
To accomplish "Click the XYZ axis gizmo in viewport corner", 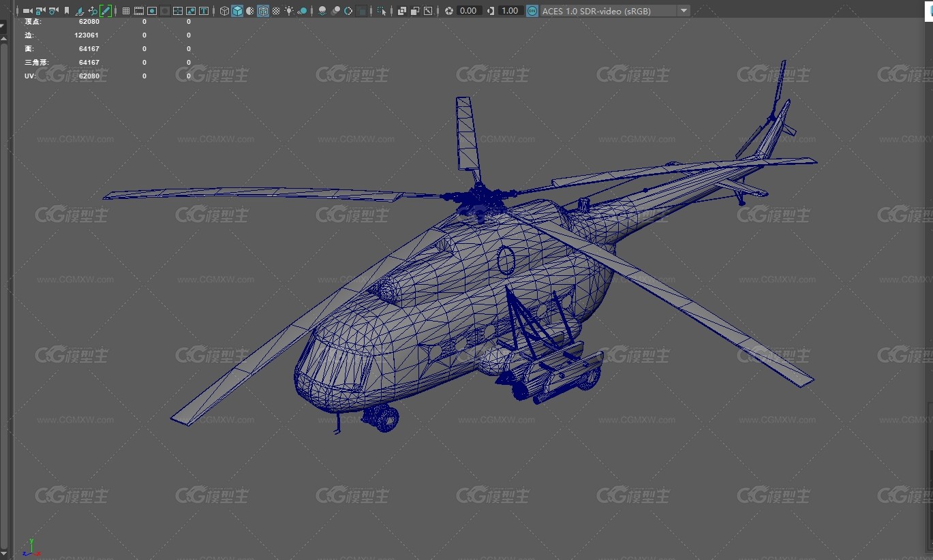I will click(x=31, y=547).
